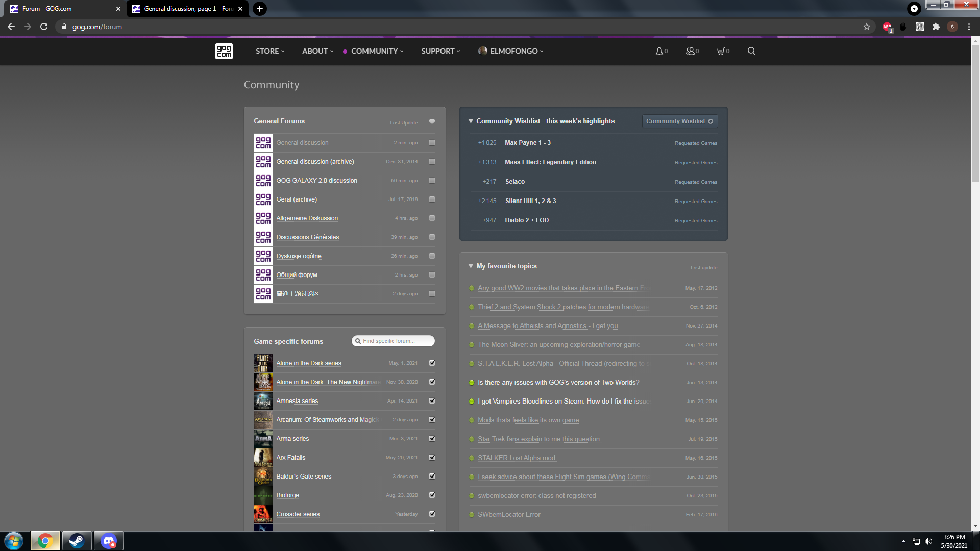980x551 pixels.
Task: Toggle checkbox for Discussions Générales
Action: 432,237
